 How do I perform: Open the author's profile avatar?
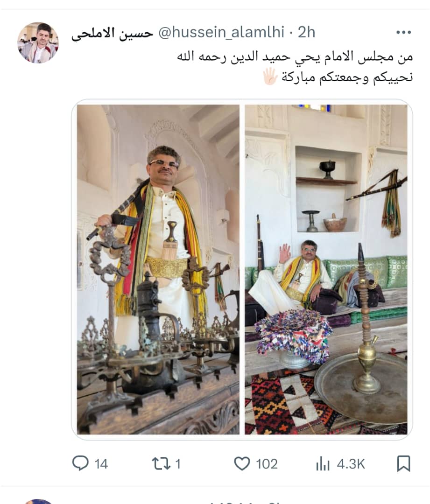tap(38, 42)
